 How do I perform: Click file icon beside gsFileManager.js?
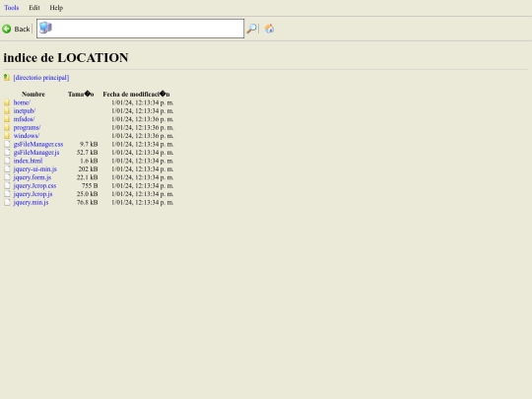(x=7, y=152)
